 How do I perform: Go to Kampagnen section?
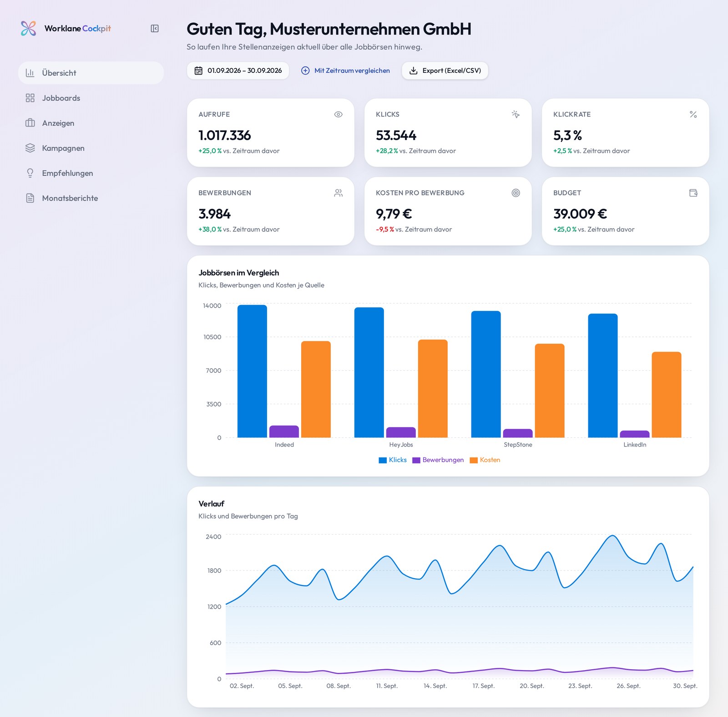[91, 148]
